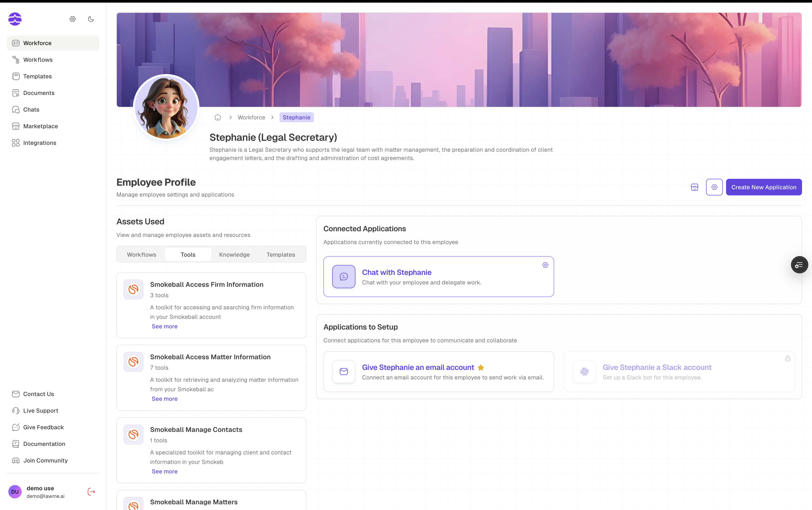
Task: Click marketplace icon next to settings button
Action: (x=694, y=187)
